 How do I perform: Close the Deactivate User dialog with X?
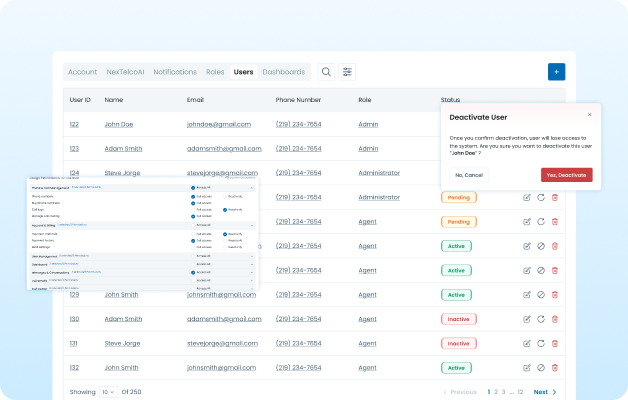(589, 115)
